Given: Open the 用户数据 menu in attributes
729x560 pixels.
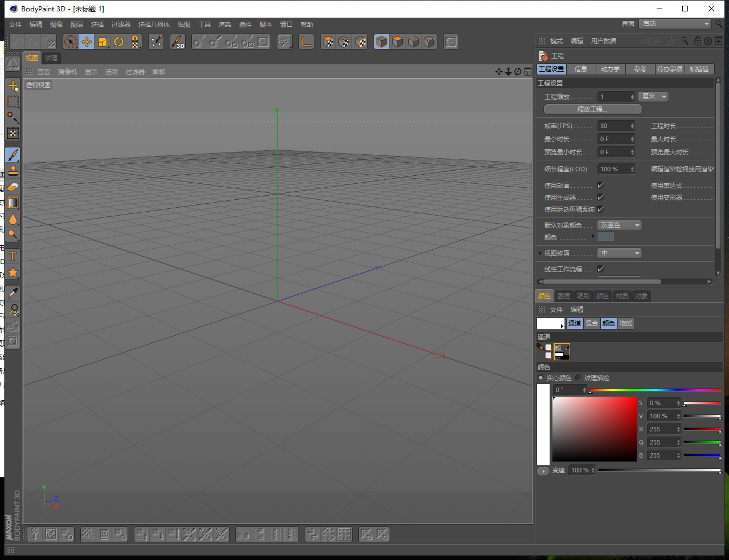Looking at the screenshot, I should pos(604,41).
